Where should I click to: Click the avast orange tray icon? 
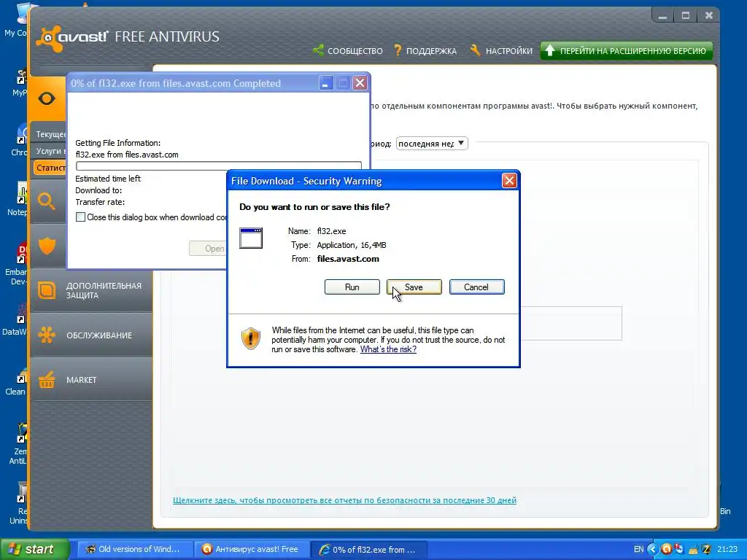click(x=667, y=550)
